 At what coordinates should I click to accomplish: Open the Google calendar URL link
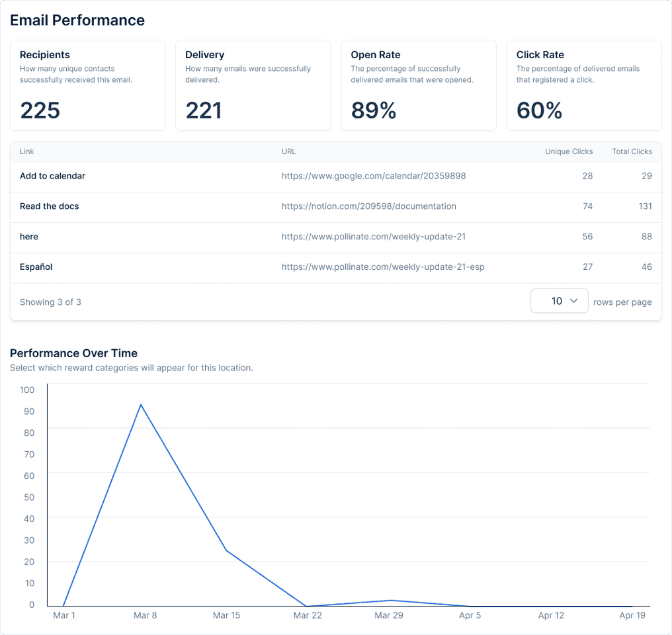(x=373, y=176)
